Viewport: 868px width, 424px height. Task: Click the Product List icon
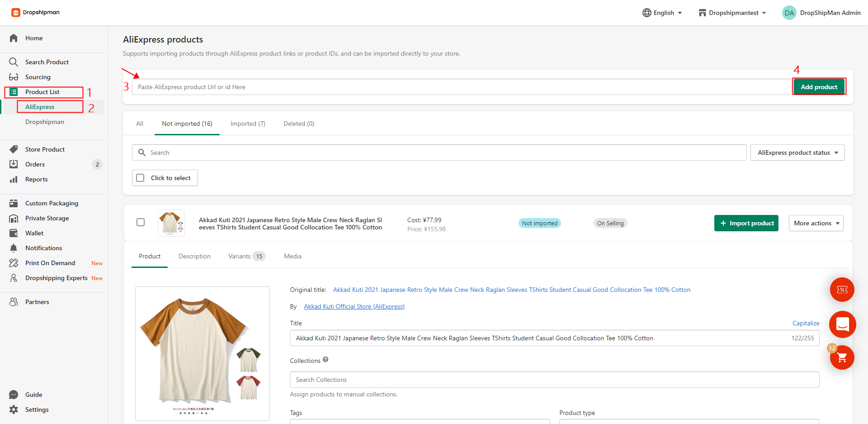pos(14,92)
